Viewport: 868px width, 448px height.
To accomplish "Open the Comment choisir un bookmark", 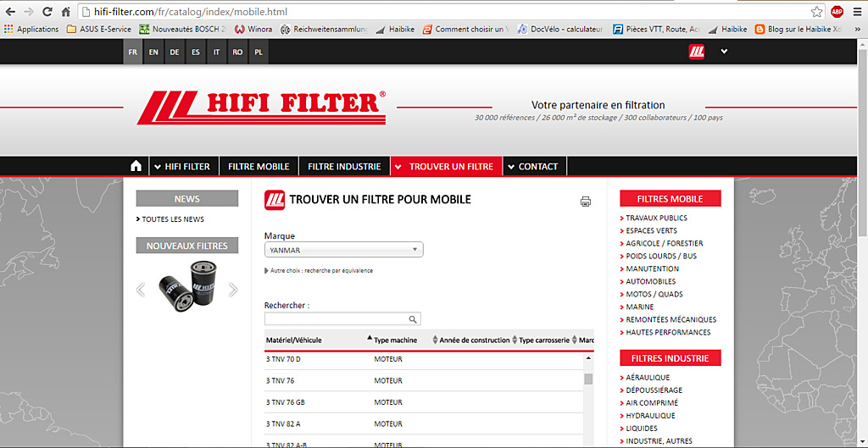I will tap(465, 30).
